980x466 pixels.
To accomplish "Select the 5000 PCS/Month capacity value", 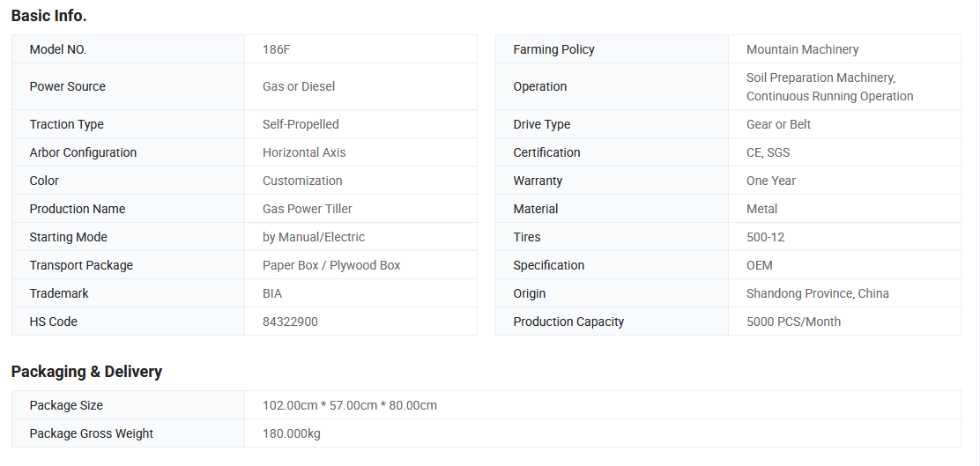I will click(793, 322).
